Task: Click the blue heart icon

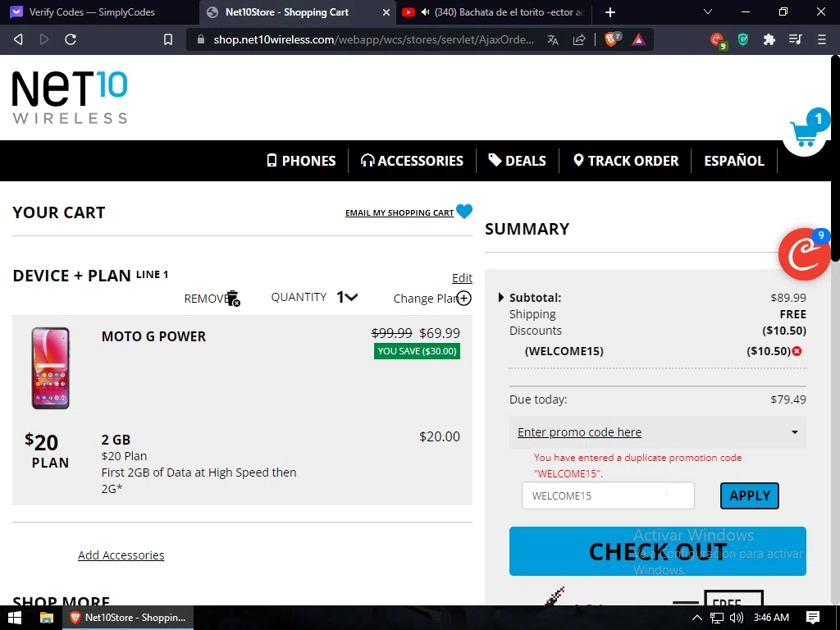Action: tap(464, 212)
